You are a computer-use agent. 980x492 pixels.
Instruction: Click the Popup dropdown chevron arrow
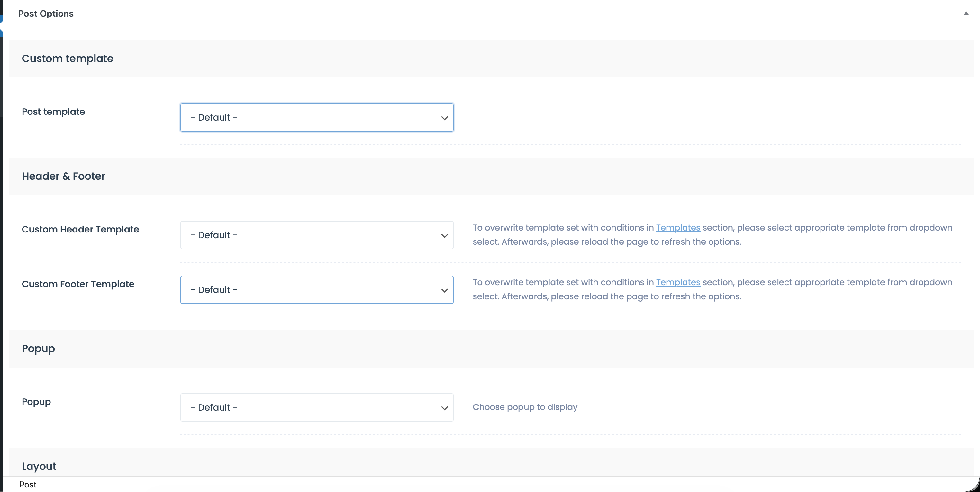point(444,408)
